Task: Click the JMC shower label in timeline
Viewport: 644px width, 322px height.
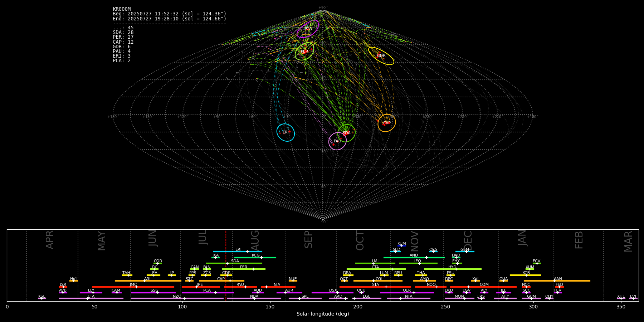Action: [133, 285]
